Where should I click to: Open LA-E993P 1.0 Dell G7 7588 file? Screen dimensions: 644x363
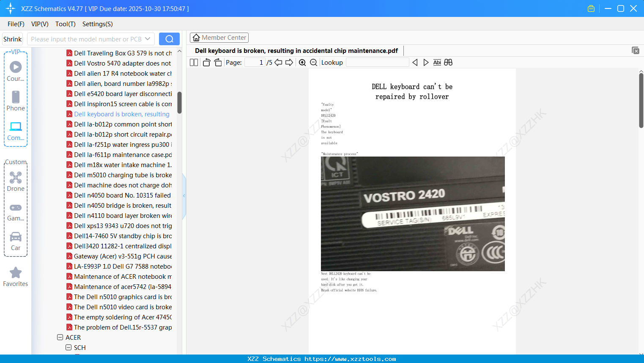point(119,267)
